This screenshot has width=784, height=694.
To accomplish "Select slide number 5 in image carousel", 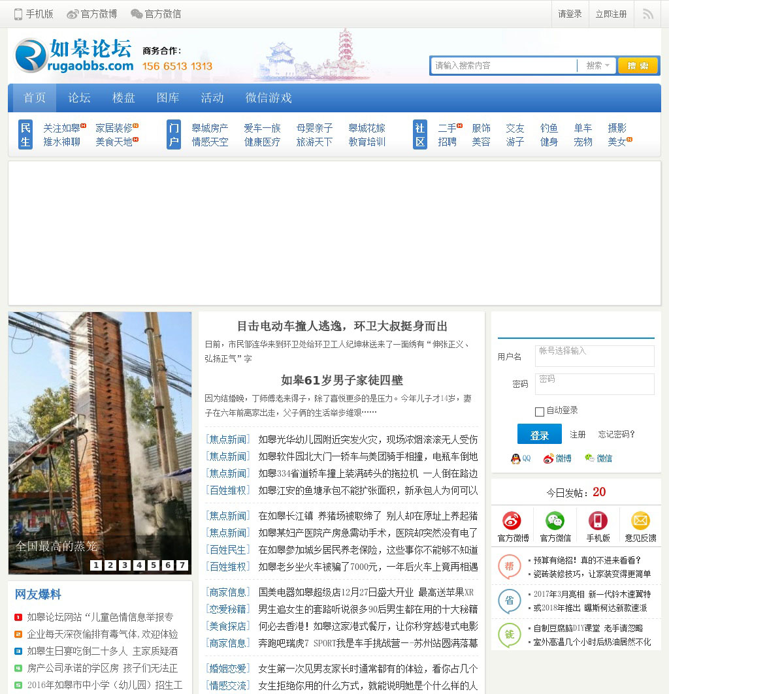I will pyautogui.click(x=154, y=565).
